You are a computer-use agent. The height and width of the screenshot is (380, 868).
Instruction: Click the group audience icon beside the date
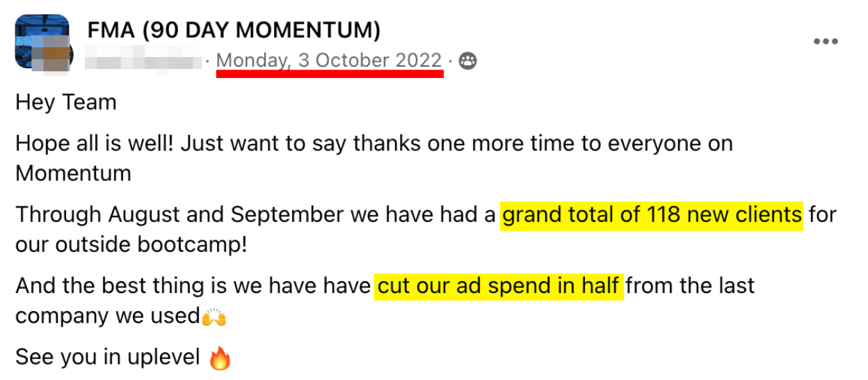tap(468, 61)
